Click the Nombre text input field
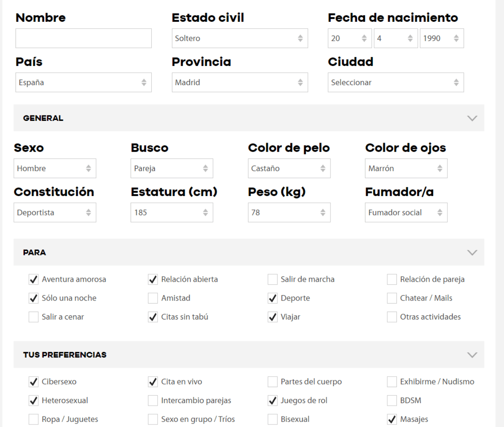Viewport: 504px width, 427px height. [x=83, y=38]
